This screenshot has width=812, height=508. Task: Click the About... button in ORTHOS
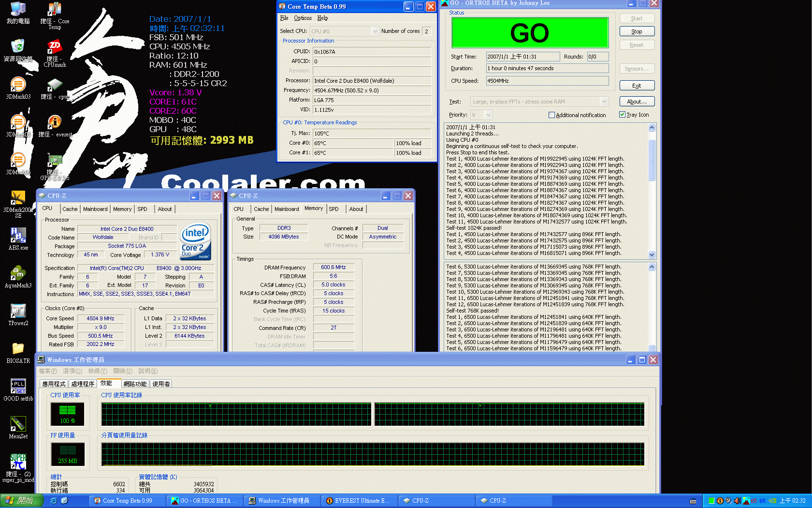click(x=637, y=102)
